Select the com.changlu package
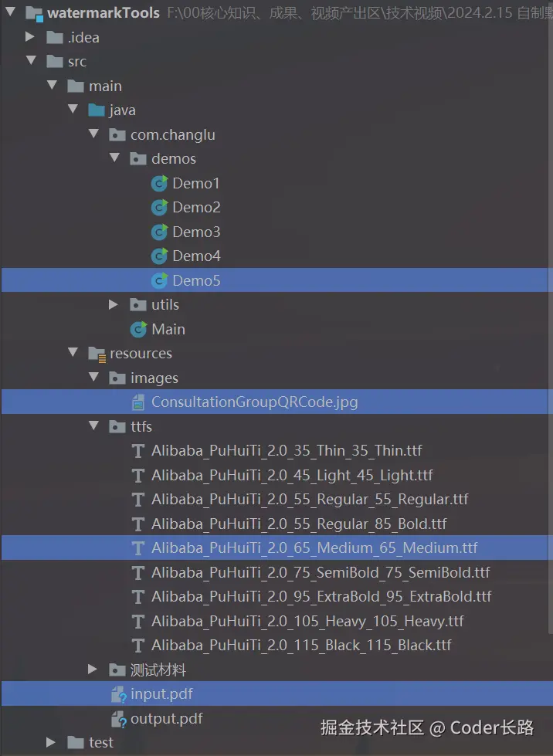553x756 pixels. pyautogui.click(x=172, y=134)
